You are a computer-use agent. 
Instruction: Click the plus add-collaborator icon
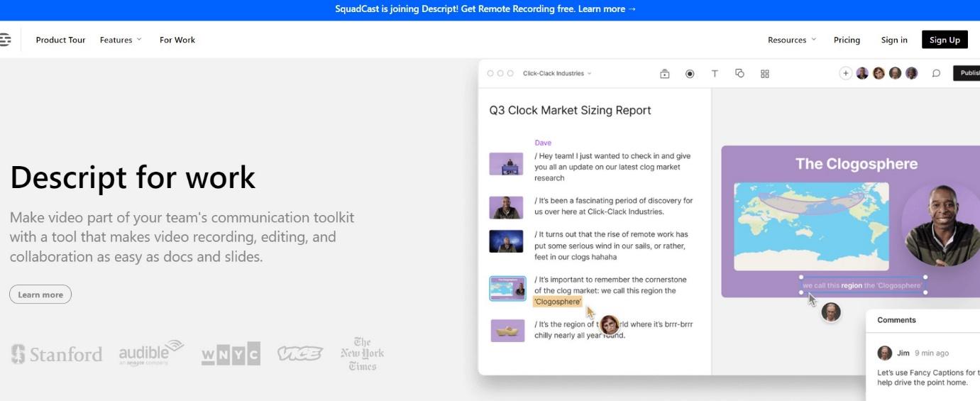click(x=845, y=73)
